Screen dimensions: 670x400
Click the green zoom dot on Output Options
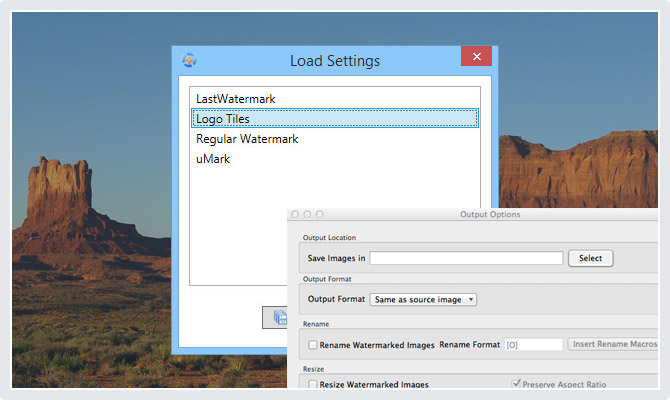point(319,214)
